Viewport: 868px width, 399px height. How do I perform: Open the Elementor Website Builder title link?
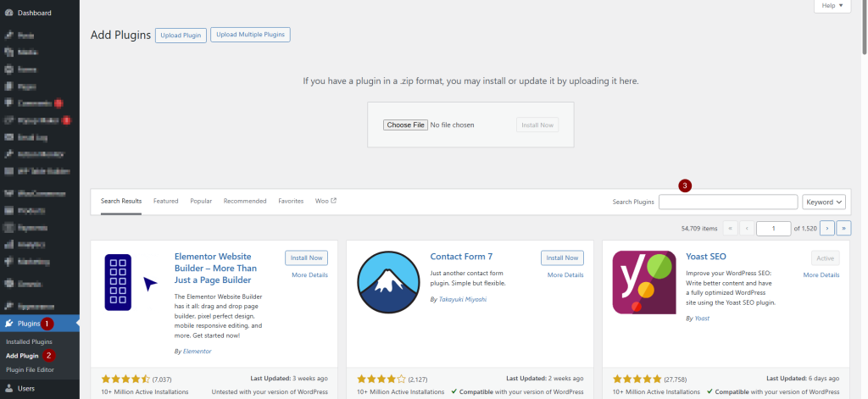click(216, 269)
